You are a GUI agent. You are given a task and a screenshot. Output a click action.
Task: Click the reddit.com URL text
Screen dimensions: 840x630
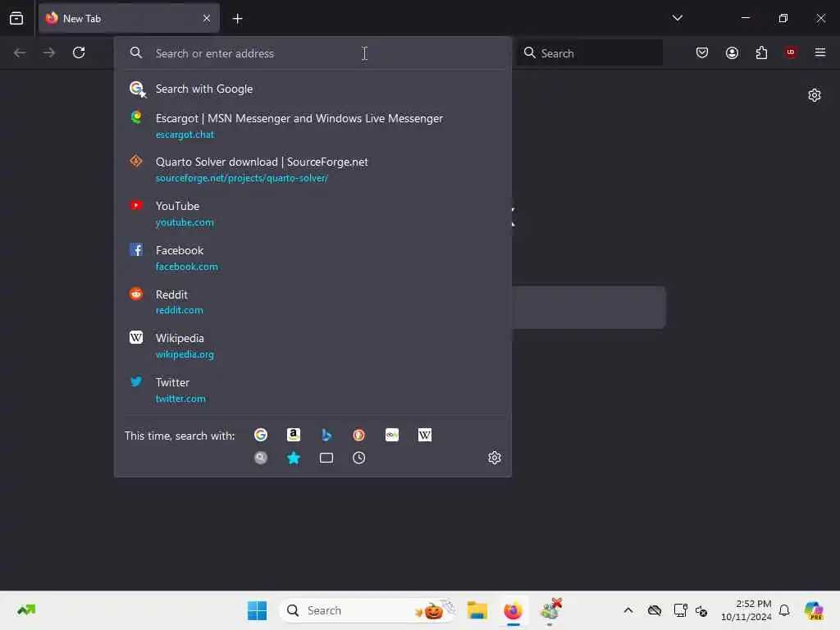click(x=180, y=310)
